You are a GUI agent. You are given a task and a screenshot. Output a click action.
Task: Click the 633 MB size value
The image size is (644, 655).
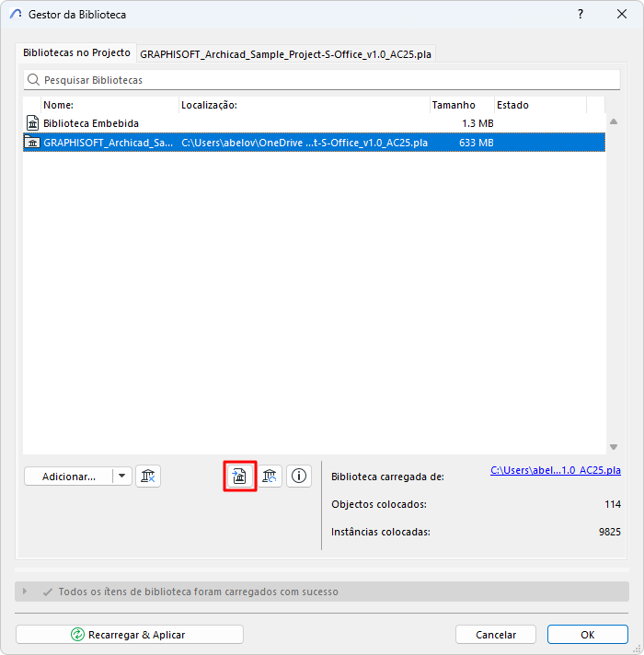click(x=477, y=143)
